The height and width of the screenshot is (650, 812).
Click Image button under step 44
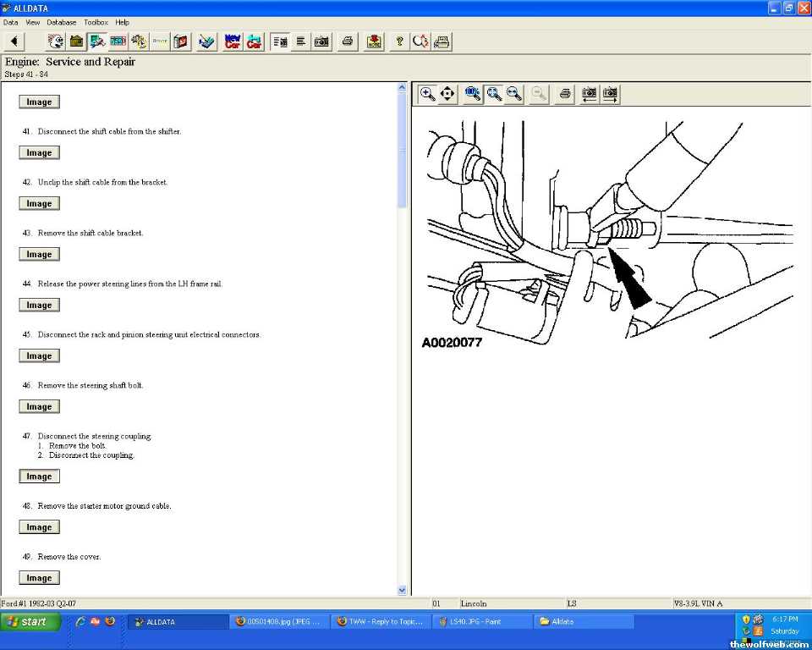click(x=39, y=306)
